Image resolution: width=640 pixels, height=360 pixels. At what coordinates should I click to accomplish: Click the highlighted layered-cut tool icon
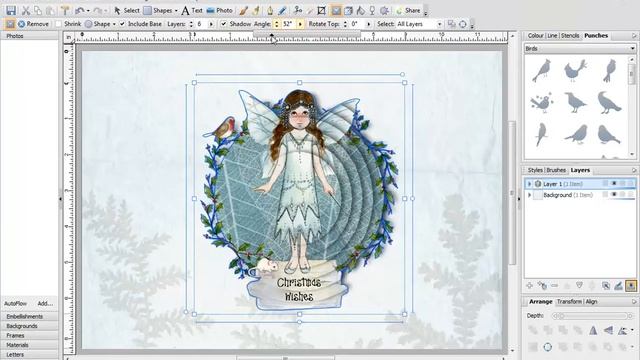coord(336,11)
